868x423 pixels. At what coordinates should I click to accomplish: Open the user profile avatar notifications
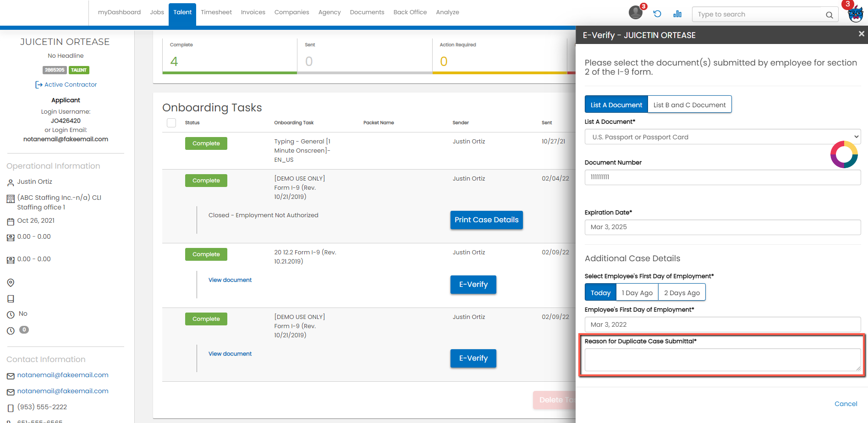[636, 12]
